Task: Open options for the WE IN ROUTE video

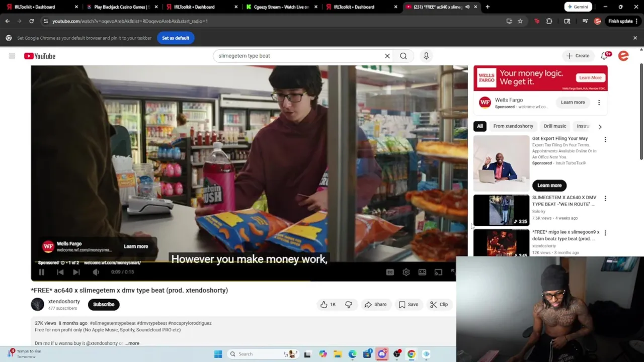Action: coord(605,199)
